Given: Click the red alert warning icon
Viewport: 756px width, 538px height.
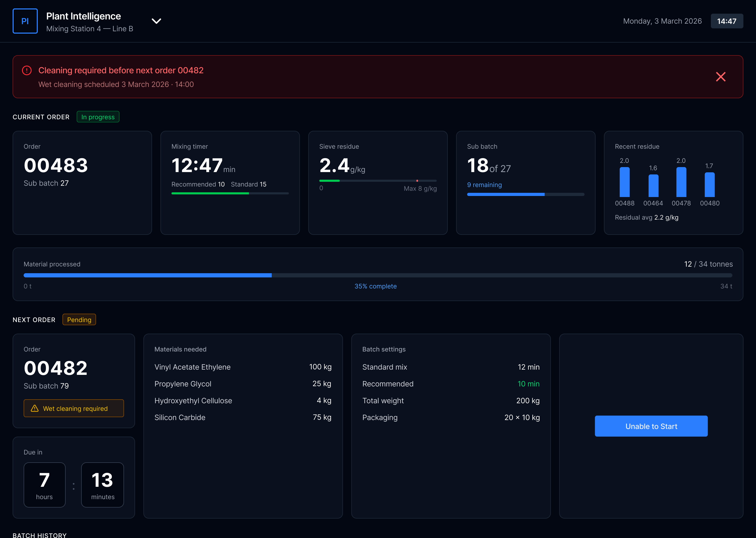Looking at the screenshot, I should click(27, 71).
